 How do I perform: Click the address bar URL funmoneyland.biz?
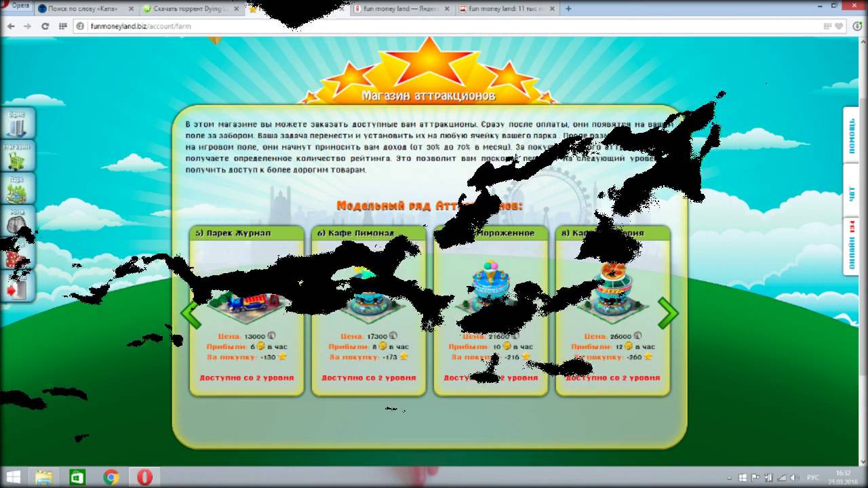pos(140,26)
